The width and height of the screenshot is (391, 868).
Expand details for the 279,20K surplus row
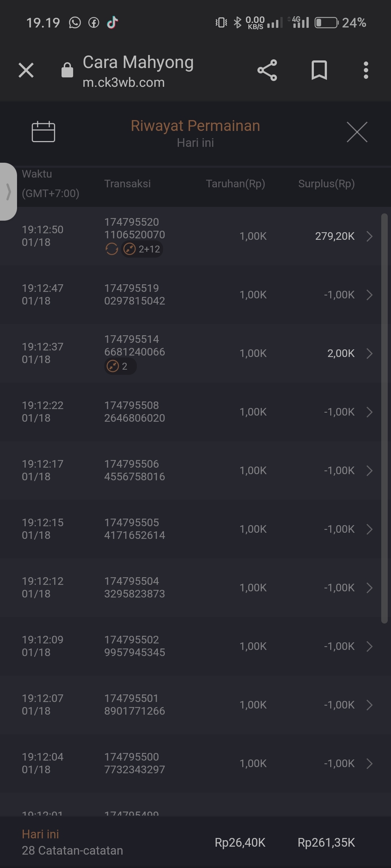[x=369, y=236]
